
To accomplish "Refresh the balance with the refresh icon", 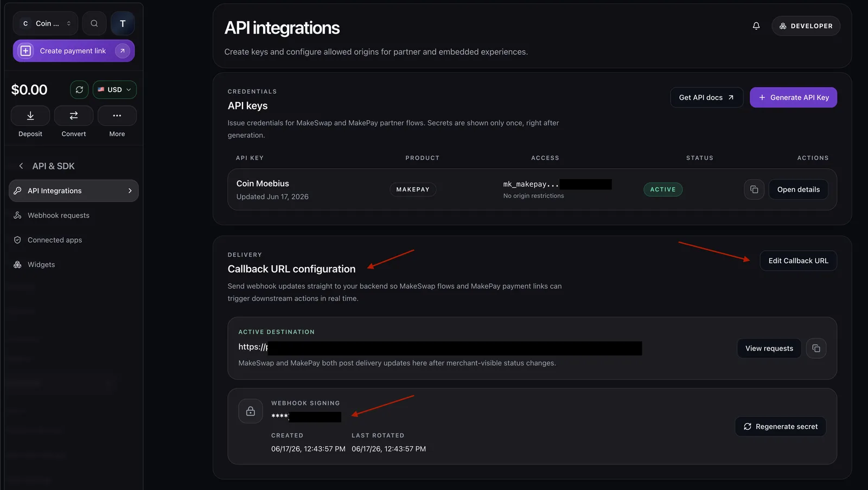I will tap(79, 90).
